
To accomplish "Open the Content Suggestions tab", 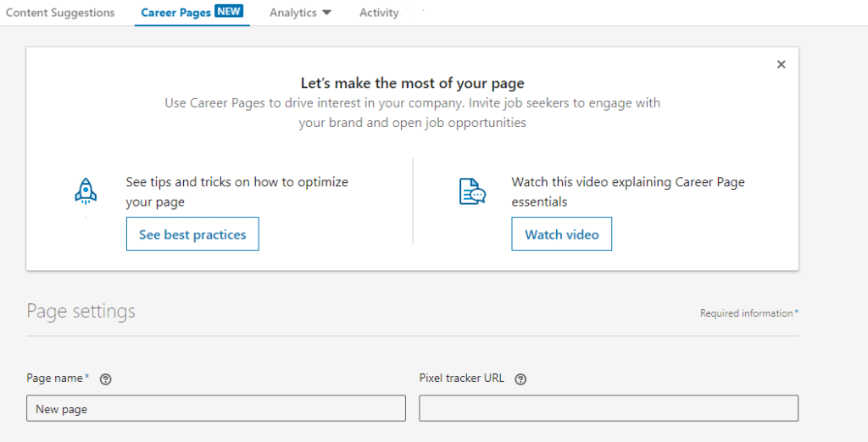I will click(x=60, y=13).
